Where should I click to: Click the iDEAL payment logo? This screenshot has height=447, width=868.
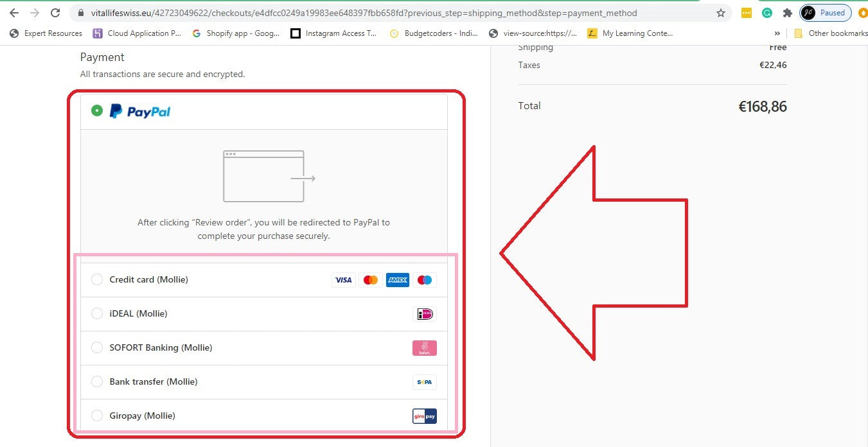tap(425, 314)
